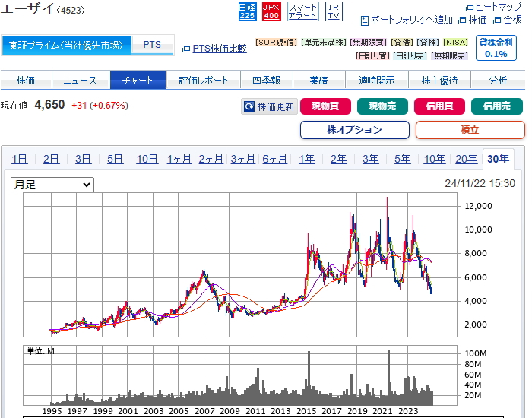Click ポートフォリオへ追加 link
The image size is (532, 418).
(411, 20)
